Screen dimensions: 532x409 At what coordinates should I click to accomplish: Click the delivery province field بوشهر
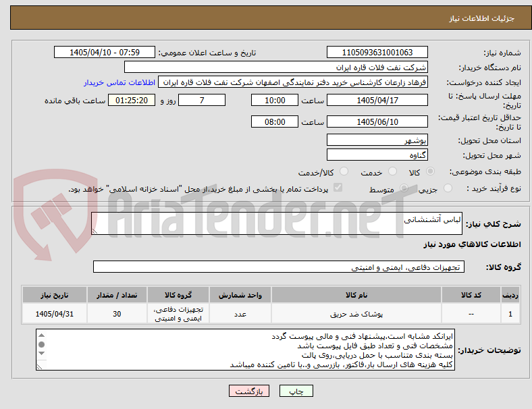tap(377, 140)
